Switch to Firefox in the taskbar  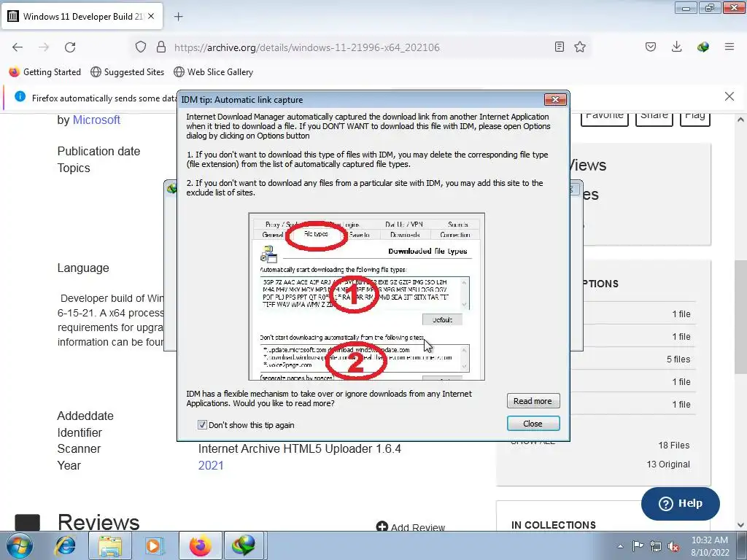point(200,545)
